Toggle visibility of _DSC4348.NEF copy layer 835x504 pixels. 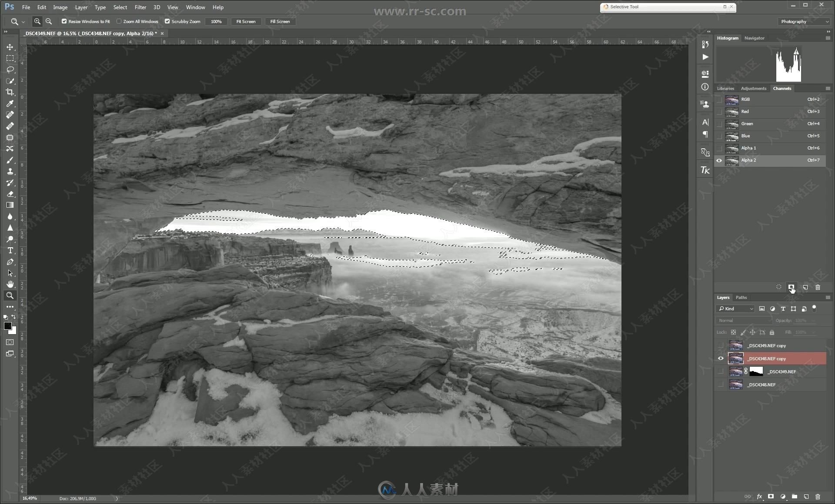click(721, 358)
